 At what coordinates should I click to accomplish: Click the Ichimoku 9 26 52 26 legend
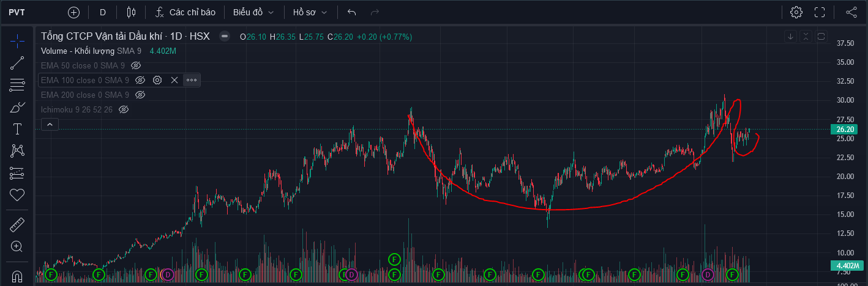77,109
